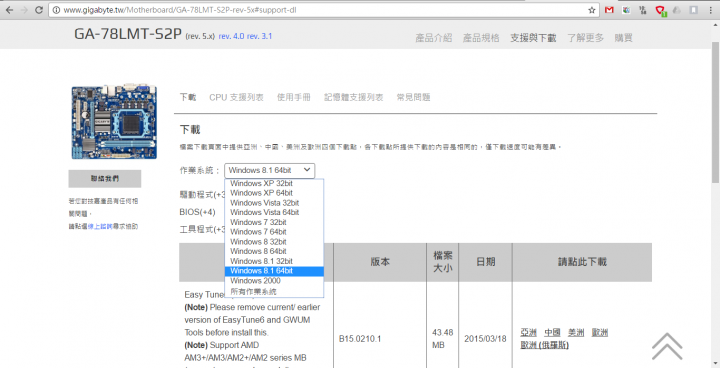Select Windows 7 64bit option
The width and height of the screenshot is (720, 368).
(x=274, y=232)
